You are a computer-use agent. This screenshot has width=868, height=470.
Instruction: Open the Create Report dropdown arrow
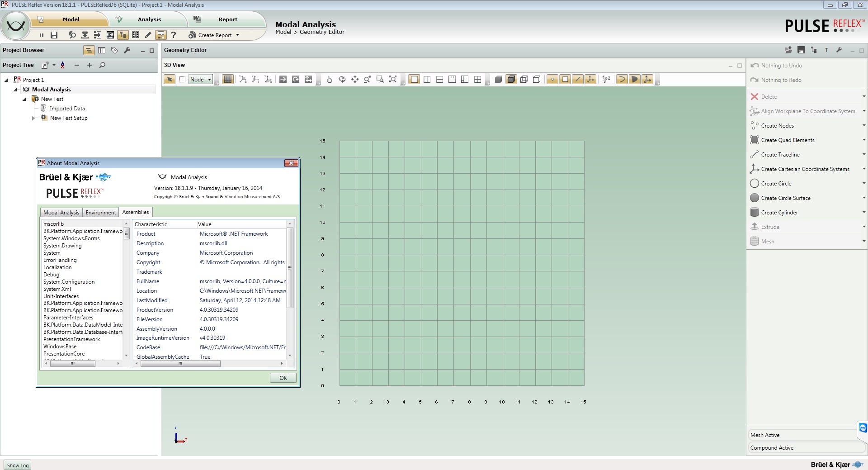click(x=238, y=35)
